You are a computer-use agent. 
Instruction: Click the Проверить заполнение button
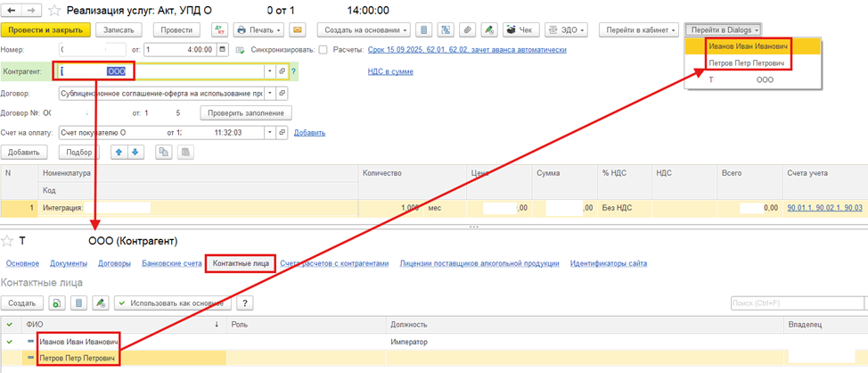[247, 113]
